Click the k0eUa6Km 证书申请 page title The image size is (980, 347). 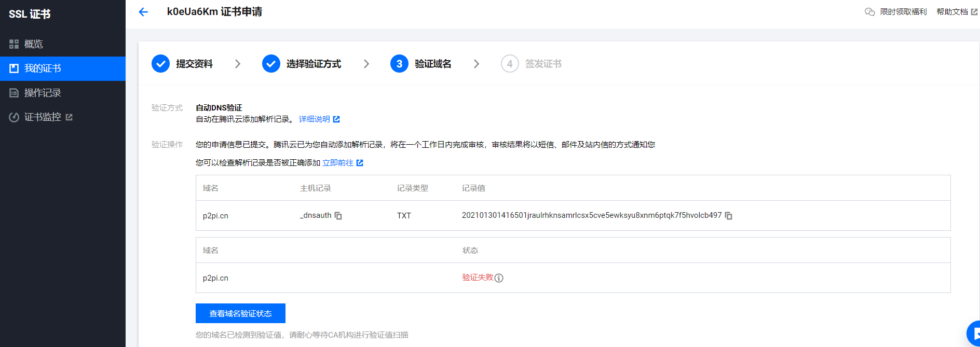[214, 11]
